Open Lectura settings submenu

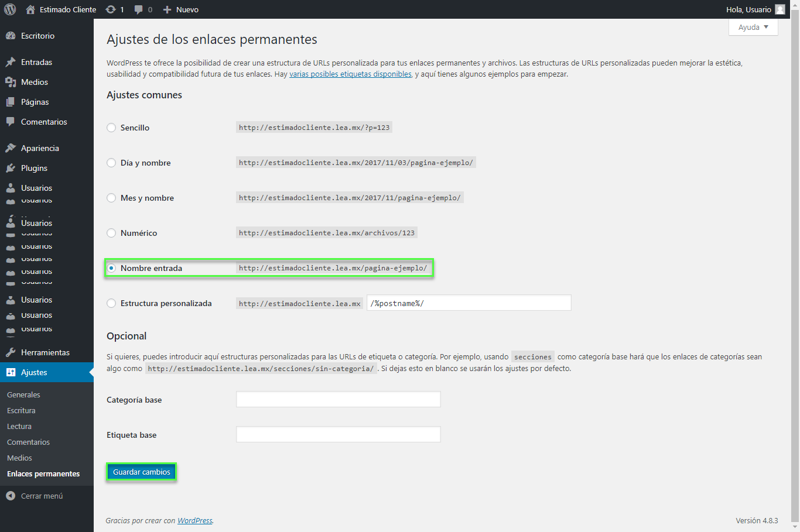19,426
